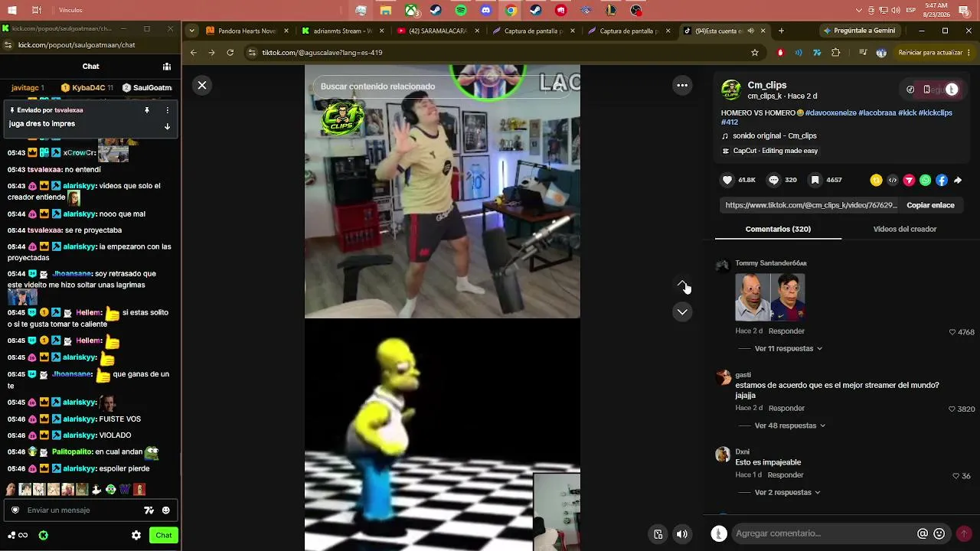Click the yellow repost icon
This screenshot has height=551, width=980.
[876, 181]
